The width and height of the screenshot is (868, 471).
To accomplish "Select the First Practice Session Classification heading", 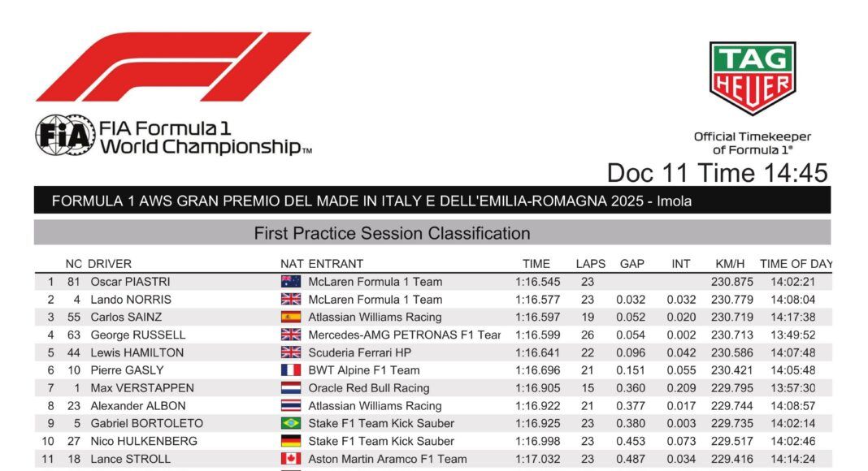I will click(x=392, y=234).
